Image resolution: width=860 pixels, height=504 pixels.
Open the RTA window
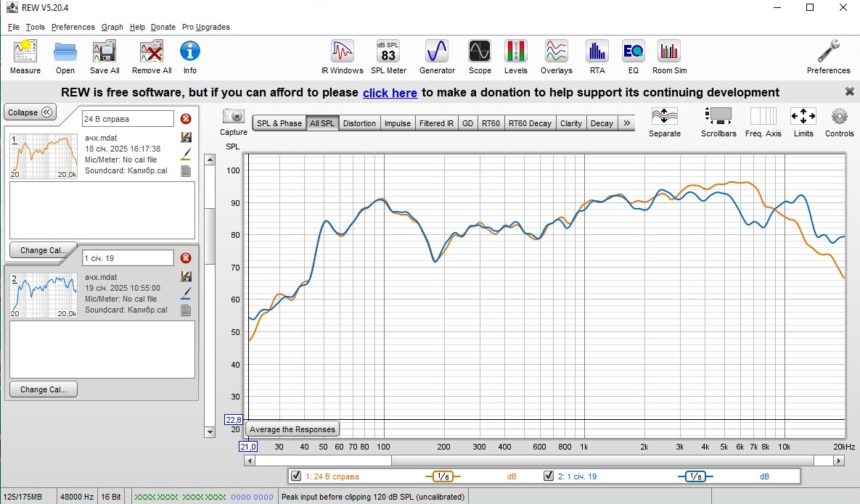click(597, 57)
